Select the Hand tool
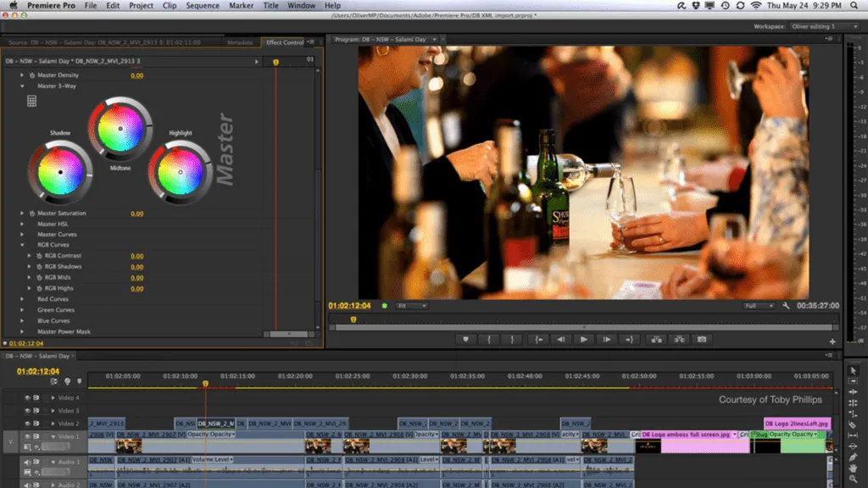Image resolution: width=868 pixels, height=488 pixels. click(x=853, y=468)
